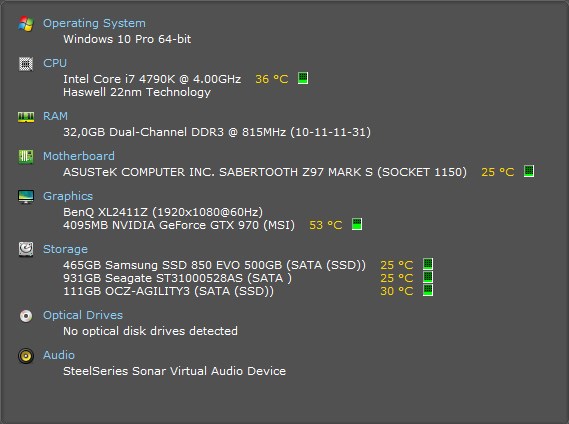Click the indicator beside OCZ-AGILITY3 temperature
Viewport: 569px width, 424px height.
(428, 290)
